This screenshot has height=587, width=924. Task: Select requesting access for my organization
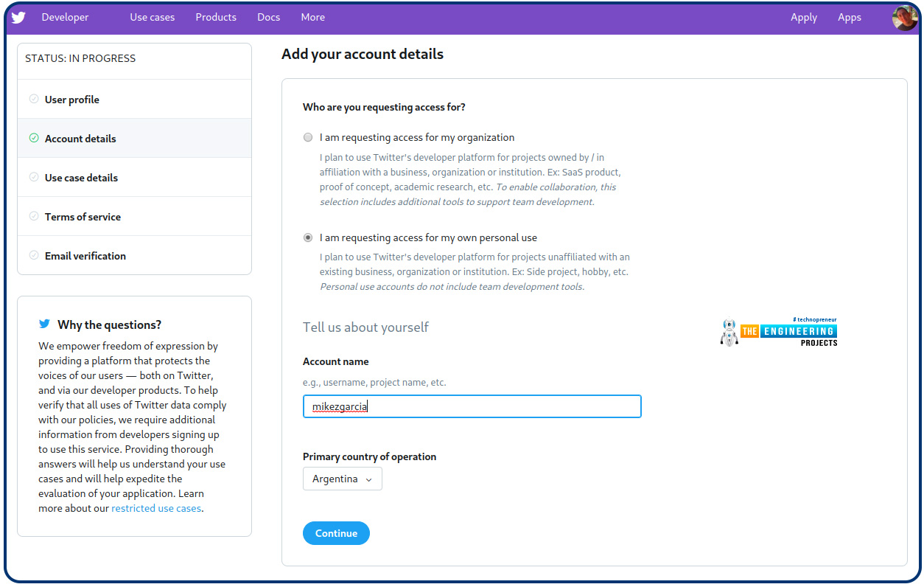coord(308,137)
